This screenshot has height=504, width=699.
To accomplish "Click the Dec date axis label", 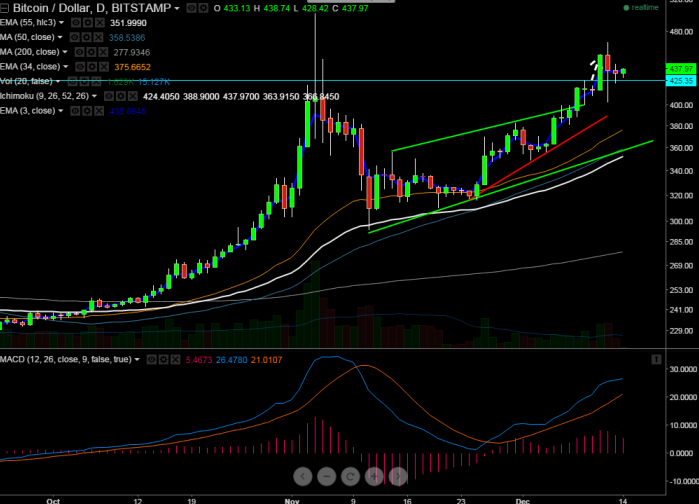I will coord(522,500).
